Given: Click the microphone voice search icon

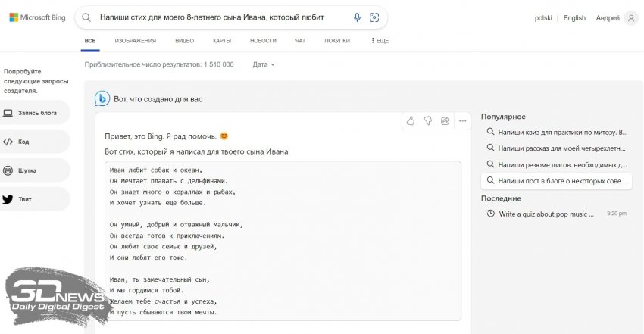Looking at the screenshot, I should [x=357, y=17].
